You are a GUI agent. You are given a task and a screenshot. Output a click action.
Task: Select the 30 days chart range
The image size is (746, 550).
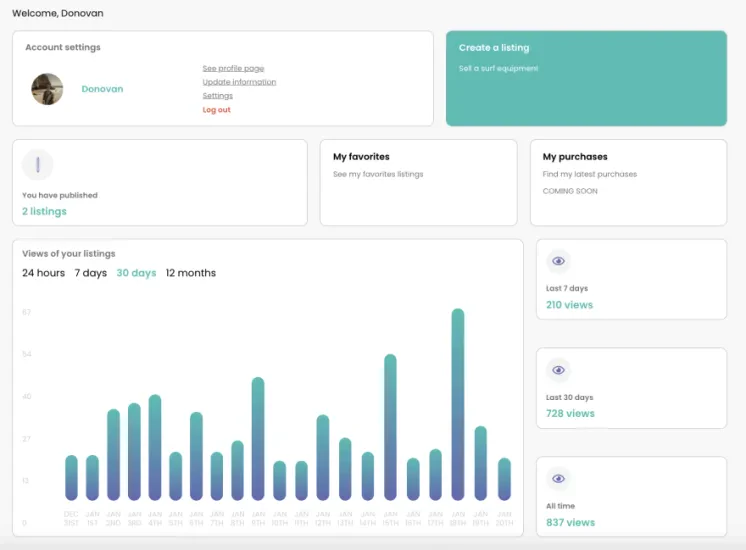point(137,273)
